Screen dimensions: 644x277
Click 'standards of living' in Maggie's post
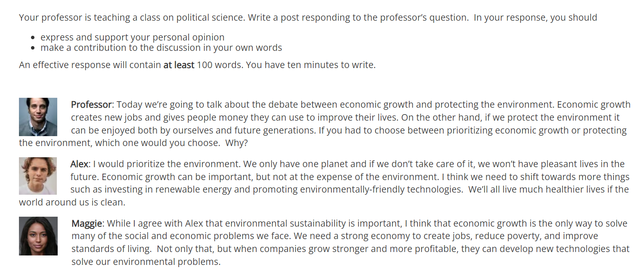point(111,249)
